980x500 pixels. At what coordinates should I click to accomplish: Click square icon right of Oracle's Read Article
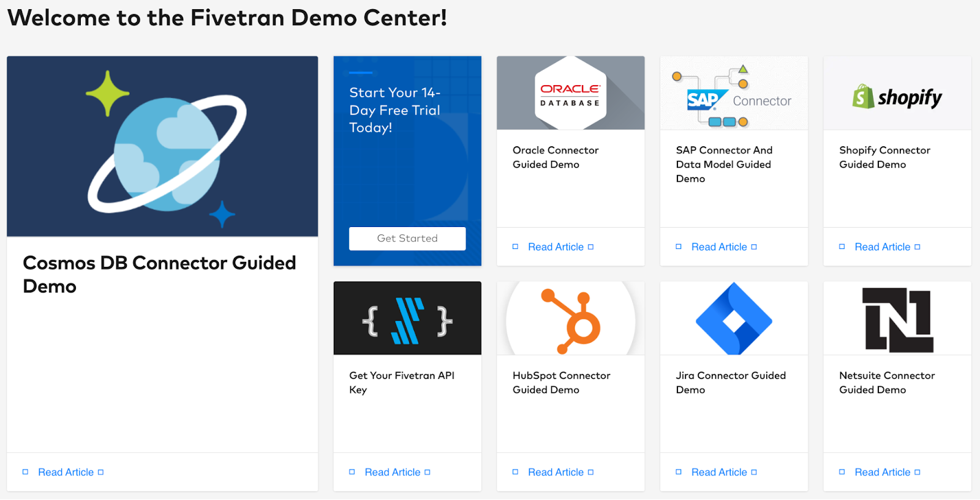591,247
